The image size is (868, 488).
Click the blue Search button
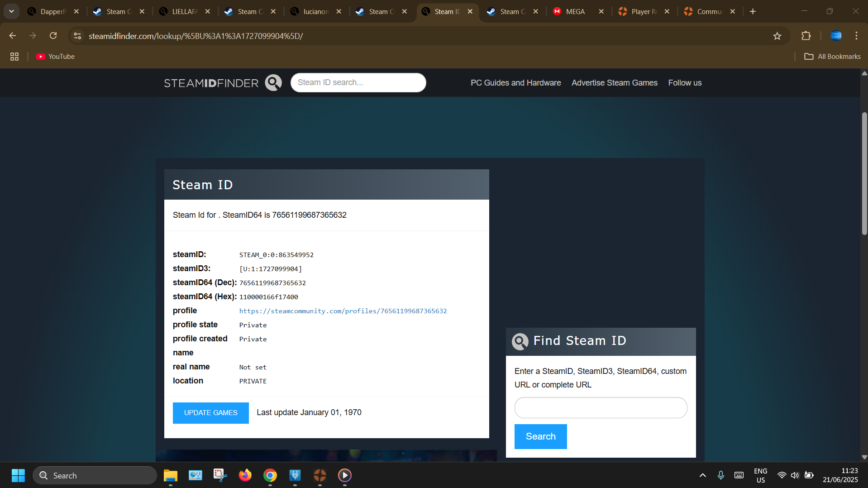541,436
